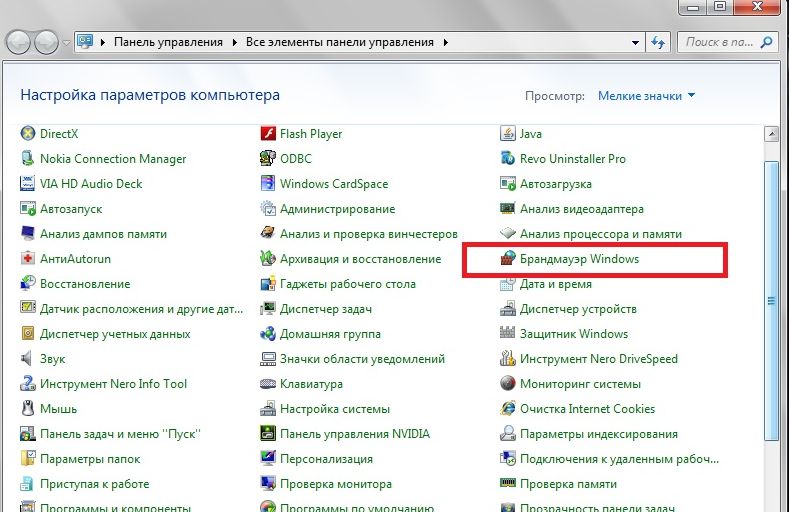Open Инструмент Nero Info Tool link
This screenshot has height=512, width=789.
pos(113,384)
